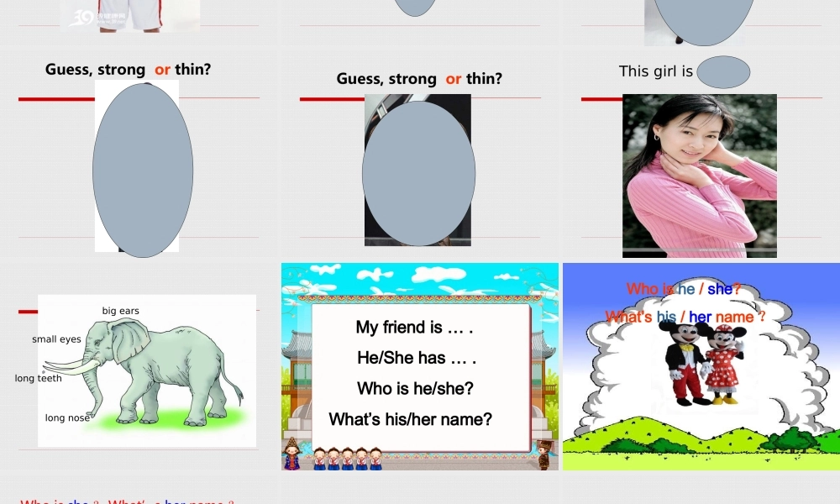Select the 'Guess, strong or thin?' heading

[129, 69]
